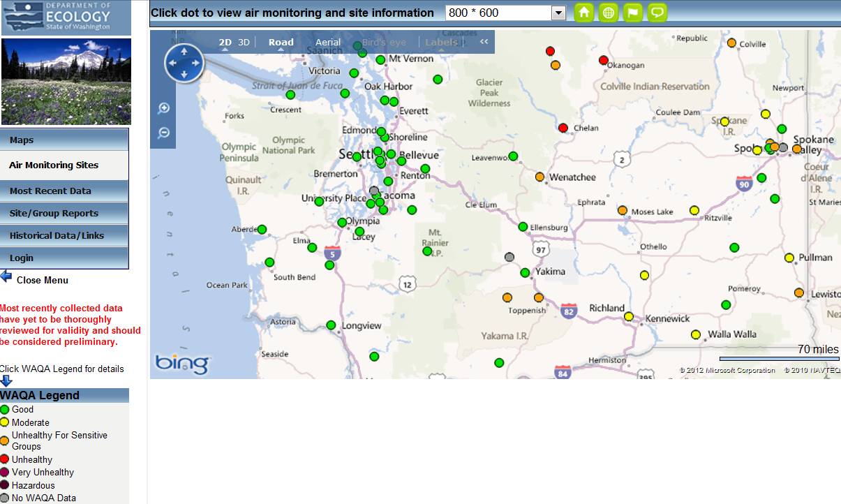Click the green dot at Olympia
The width and height of the screenshot is (841, 504).
[x=342, y=223]
